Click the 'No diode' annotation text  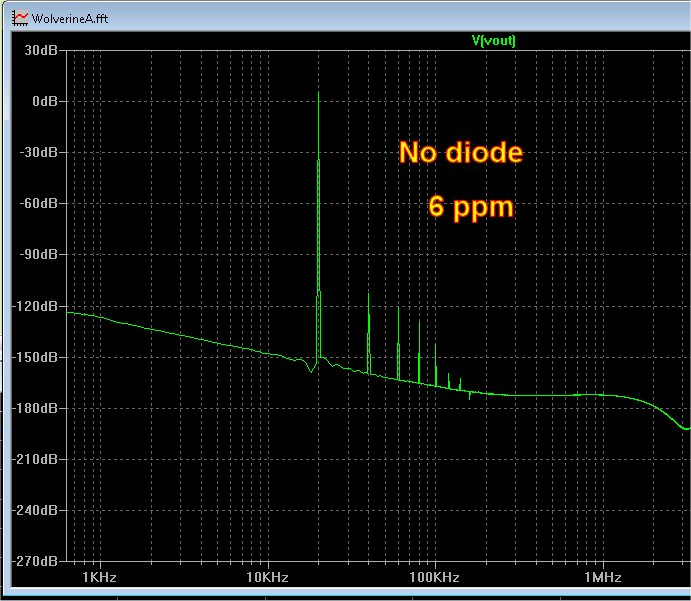[x=461, y=152]
